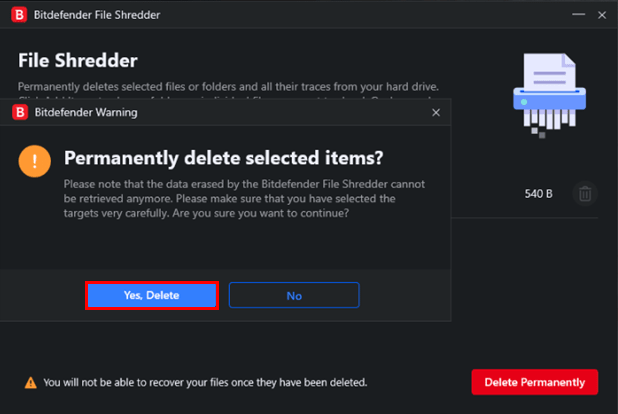This screenshot has height=414, width=618.
Task: Click the 540 B file size label
Action: click(538, 194)
